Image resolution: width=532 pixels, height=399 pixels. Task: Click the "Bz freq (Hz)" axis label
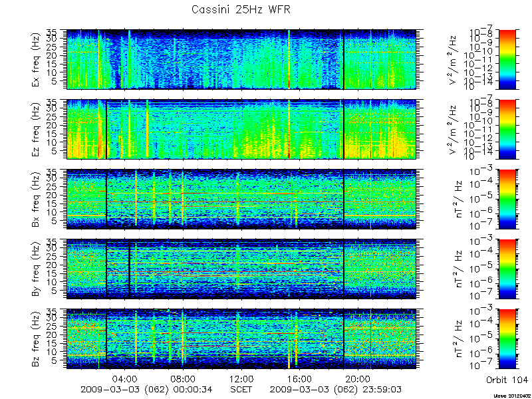[x=37, y=339]
